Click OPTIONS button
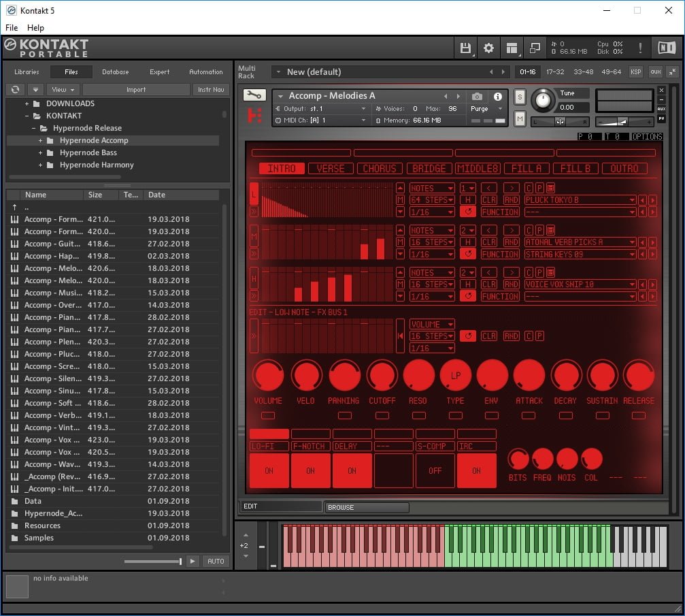The width and height of the screenshot is (685, 616). (x=647, y=136)
